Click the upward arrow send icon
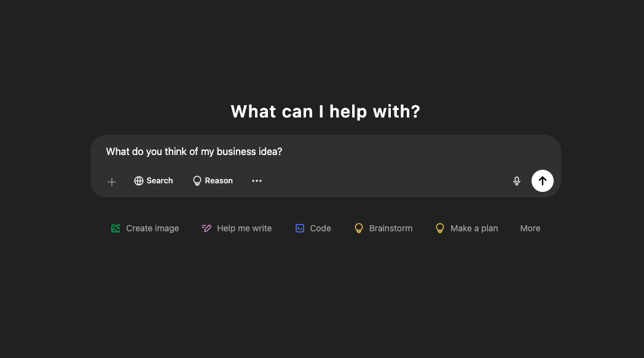 542,180
